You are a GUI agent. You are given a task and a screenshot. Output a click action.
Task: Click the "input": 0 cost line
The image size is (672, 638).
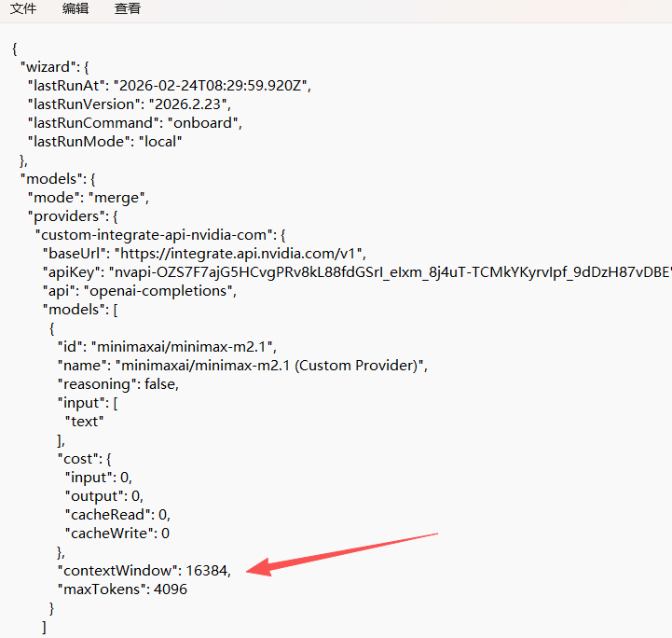99,478
